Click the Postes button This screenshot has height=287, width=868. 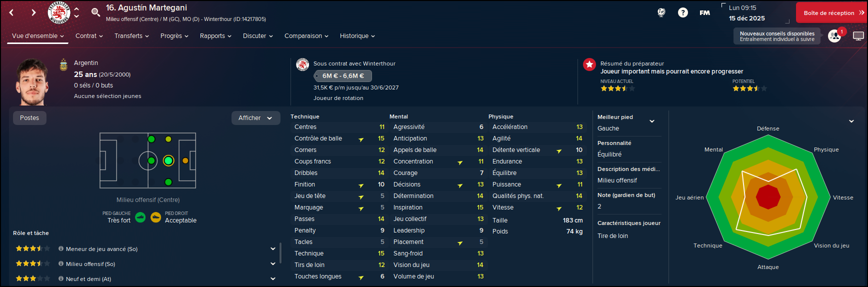29,118
